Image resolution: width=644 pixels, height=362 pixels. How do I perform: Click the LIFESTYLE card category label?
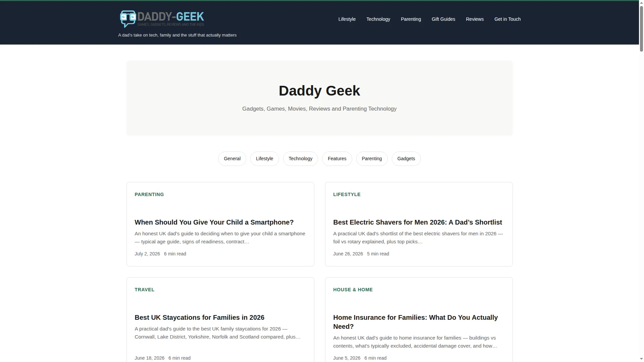[347, 194]
